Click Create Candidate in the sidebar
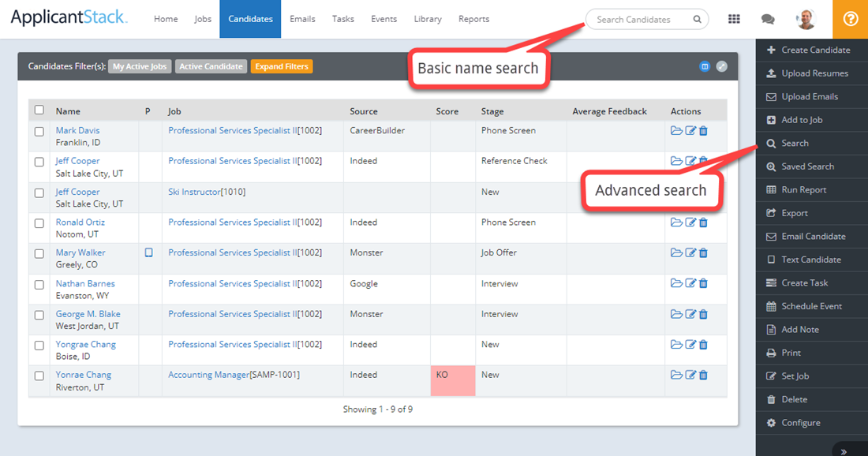868x456 pixels. tap(815, 50)
